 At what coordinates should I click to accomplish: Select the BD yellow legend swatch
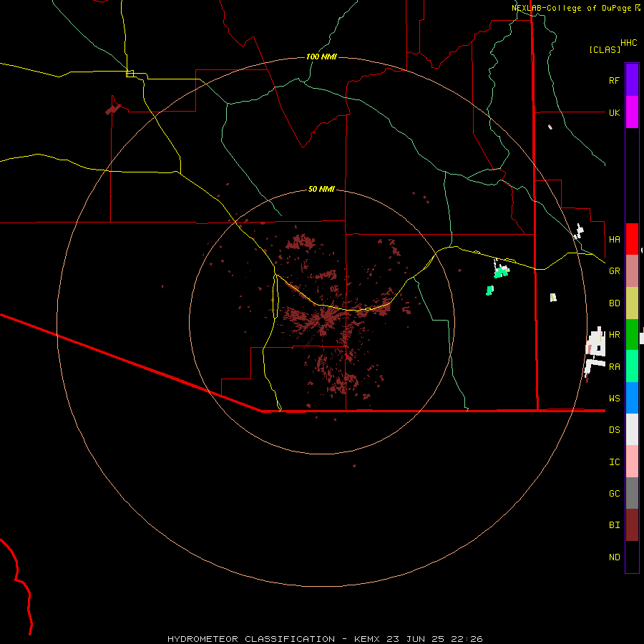pyautogui.click(x=632, y=303)
